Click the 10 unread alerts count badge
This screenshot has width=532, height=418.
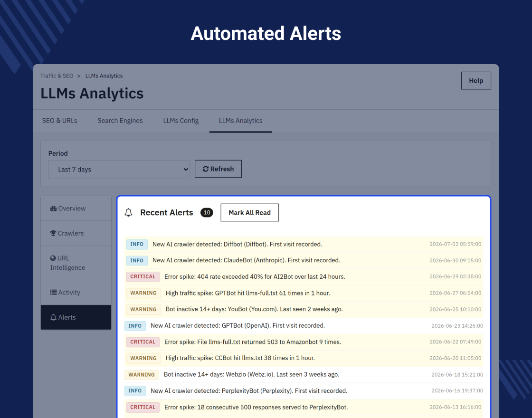pyautogui.click(x=207, y=213)
